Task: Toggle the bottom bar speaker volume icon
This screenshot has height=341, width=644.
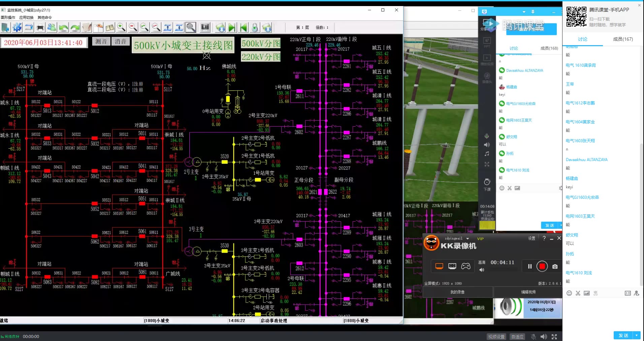Action: click(x=544, y=337)
